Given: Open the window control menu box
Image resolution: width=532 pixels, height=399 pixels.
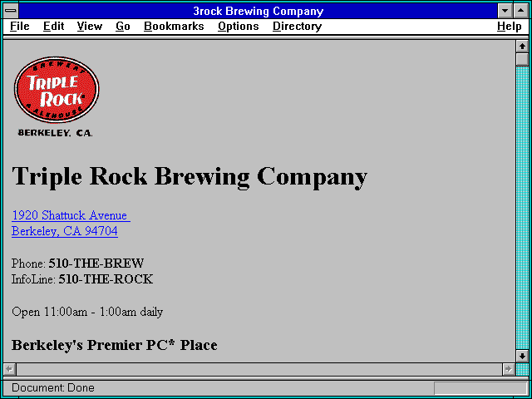Looking at the screenshot, I should (x=11, y=11).
